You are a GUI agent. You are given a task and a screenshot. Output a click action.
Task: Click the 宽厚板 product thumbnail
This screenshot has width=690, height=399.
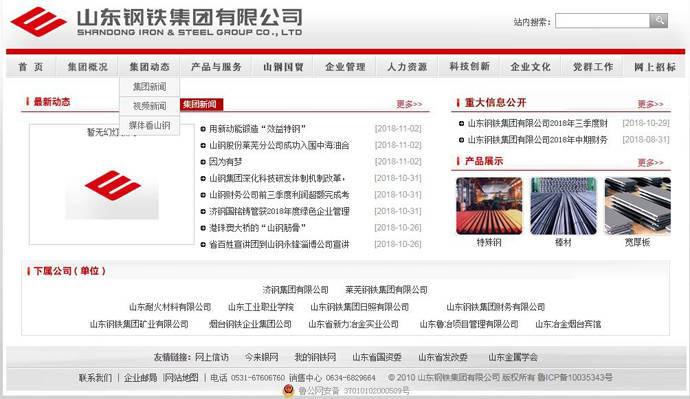coord(638,206)
